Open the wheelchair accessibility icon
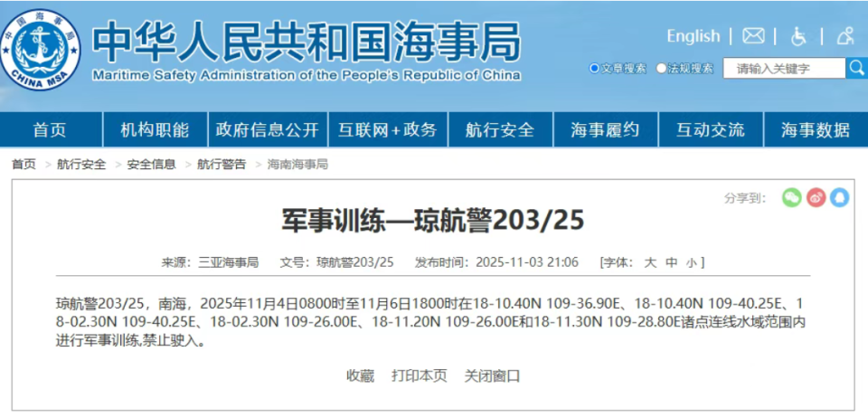The image size is (868, 418). [x=798, y=36]
